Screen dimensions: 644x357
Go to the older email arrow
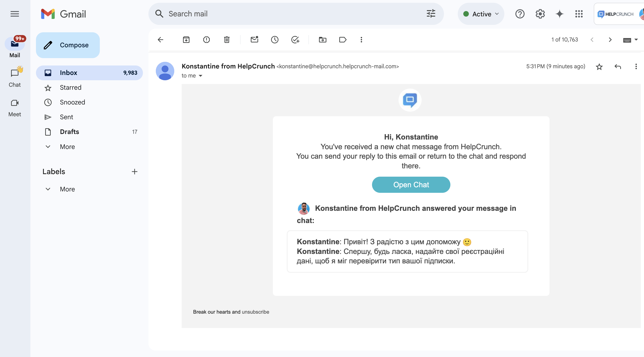610,39
